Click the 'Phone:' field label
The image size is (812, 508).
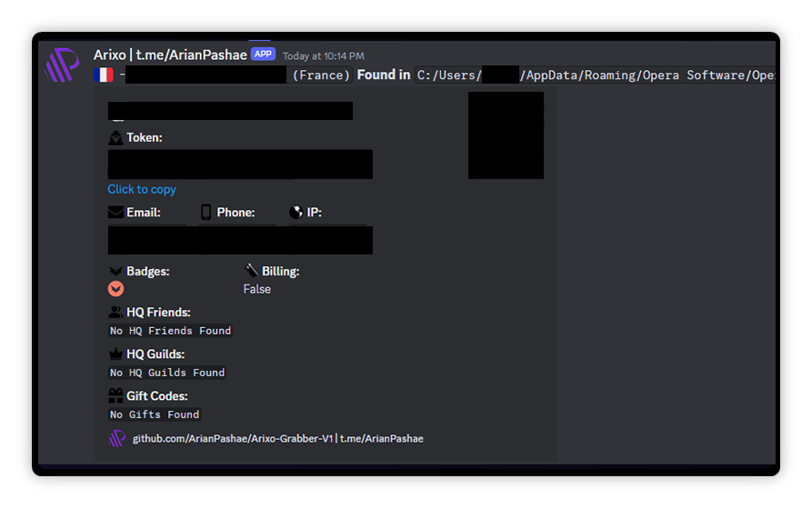[x=236, y=212]
